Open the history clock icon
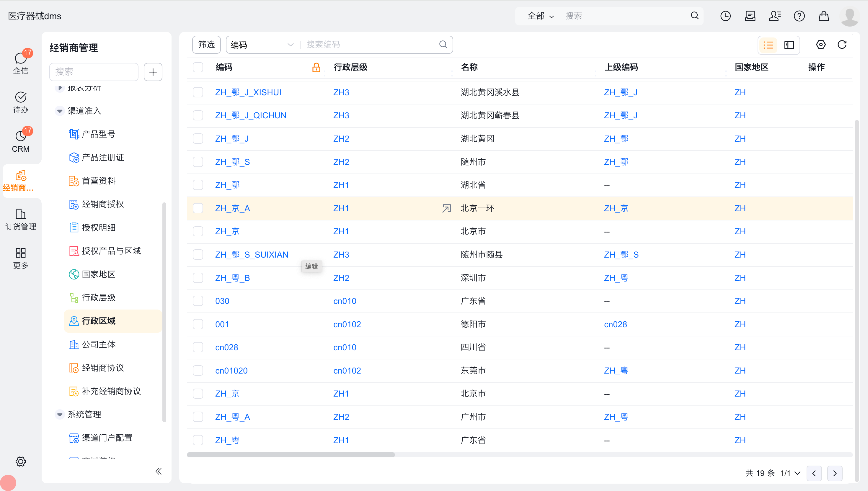The image size is (868, 491). pyautogui.click(x=725, y=16)
